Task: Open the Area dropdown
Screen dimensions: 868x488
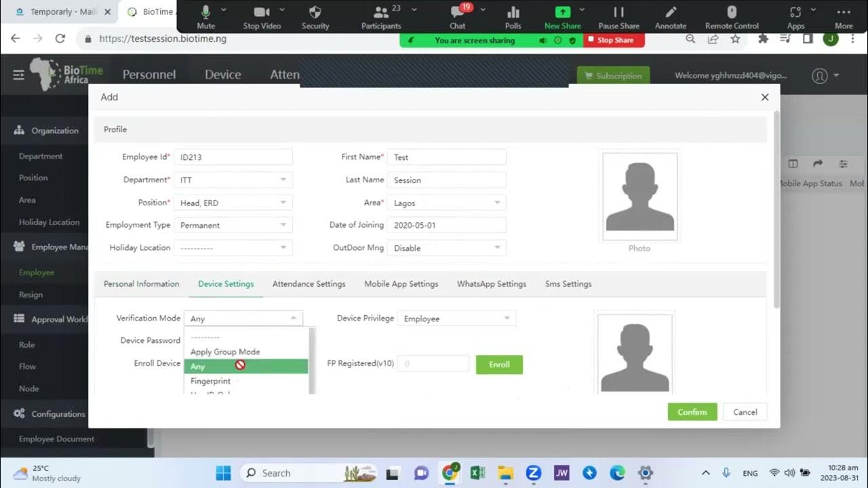Action: pos(447,203)
